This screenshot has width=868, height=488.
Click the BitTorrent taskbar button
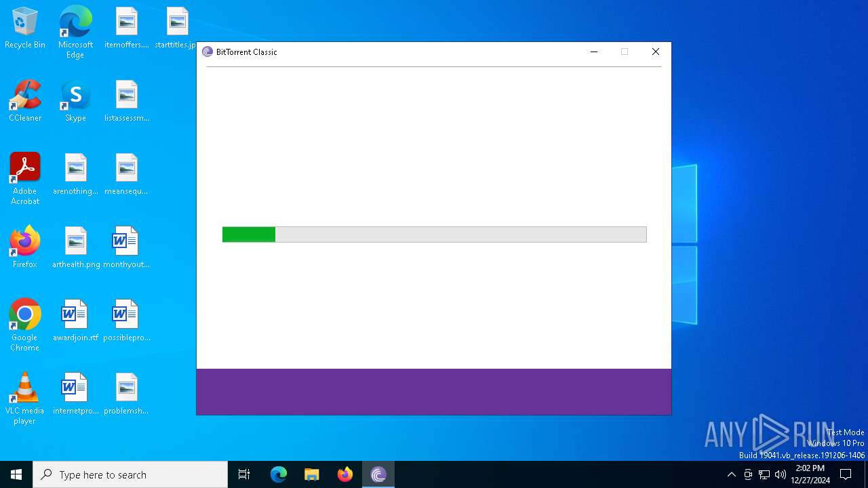point(378,474)
